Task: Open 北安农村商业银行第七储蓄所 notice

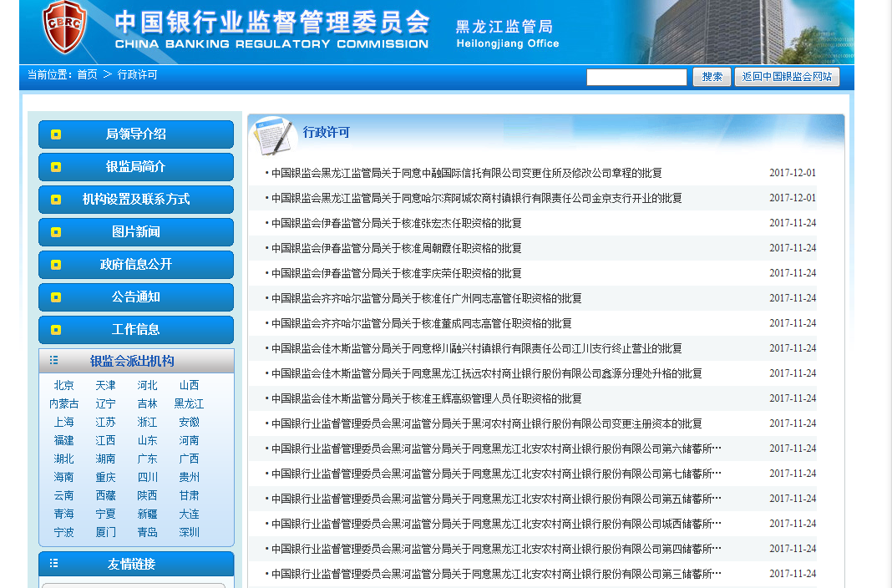Action: click(496, 474)
